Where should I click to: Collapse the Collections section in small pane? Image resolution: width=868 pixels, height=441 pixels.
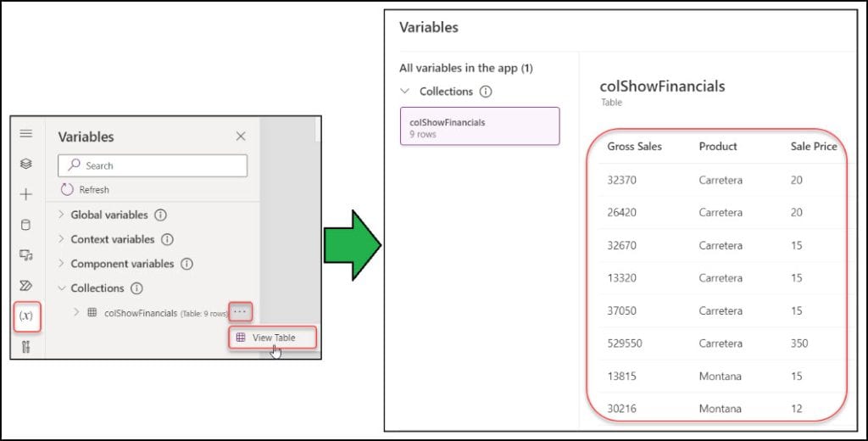click(x=61, y=287)
